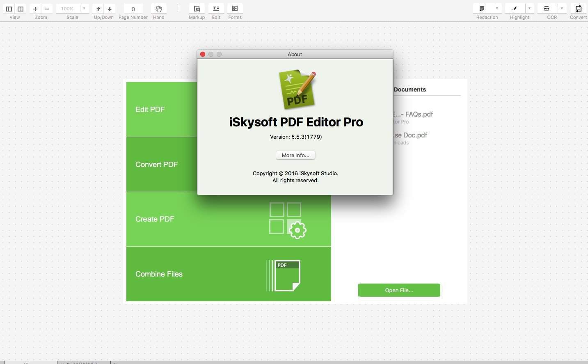
Task: Zoom out with the minus icon
Action: point(47,9)
